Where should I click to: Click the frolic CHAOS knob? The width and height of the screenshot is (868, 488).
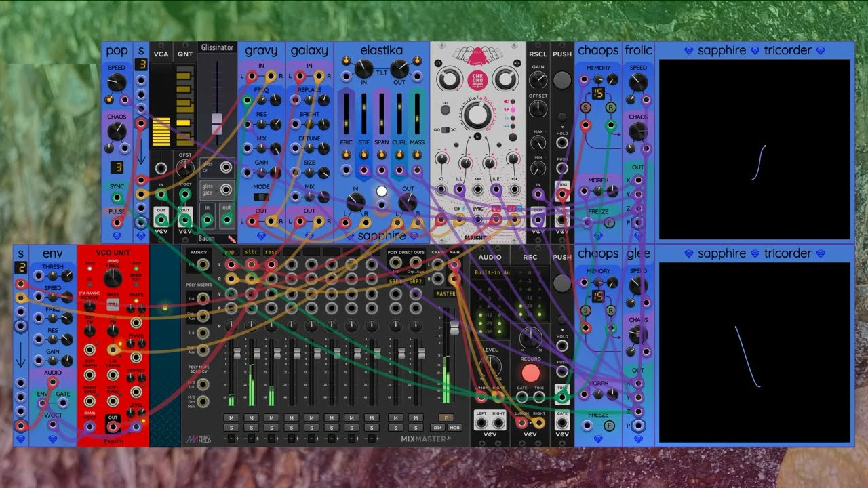637,131
